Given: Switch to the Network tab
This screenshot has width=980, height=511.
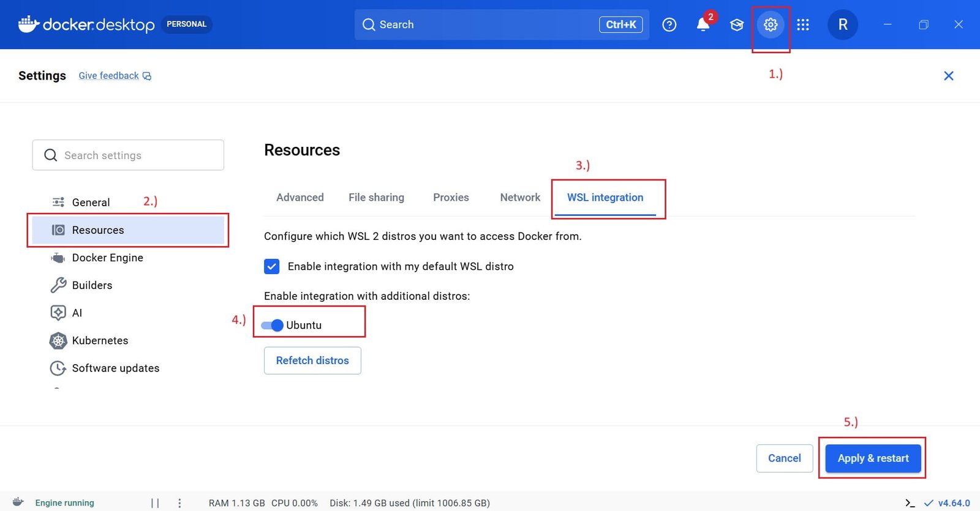Looking at the screenshot, I should (520, 198).
